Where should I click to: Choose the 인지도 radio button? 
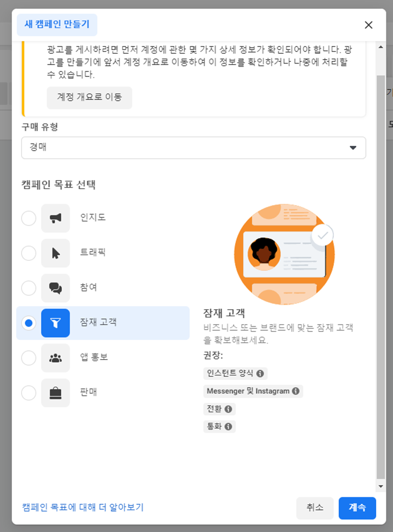[x=29, y=218]
